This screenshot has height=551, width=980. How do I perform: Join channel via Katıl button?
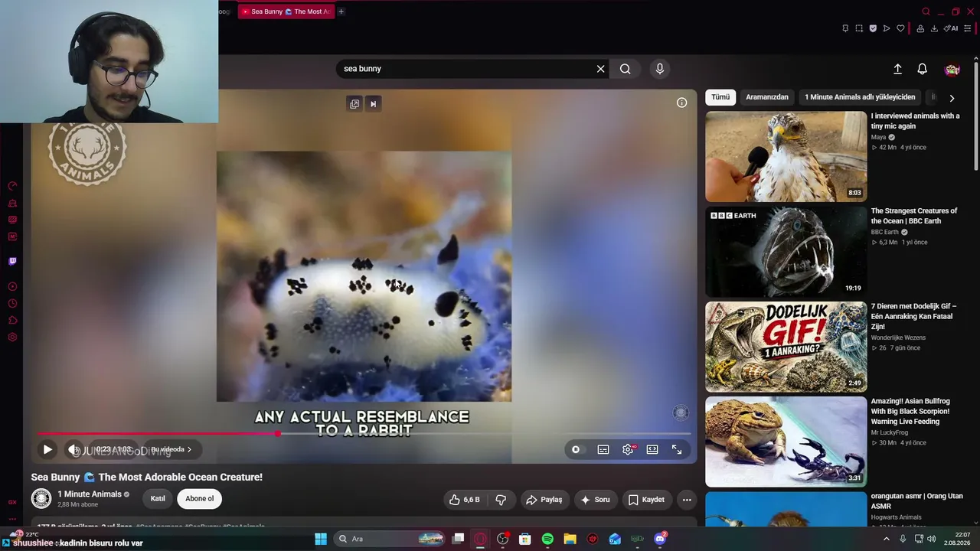[x=158, y=499]
